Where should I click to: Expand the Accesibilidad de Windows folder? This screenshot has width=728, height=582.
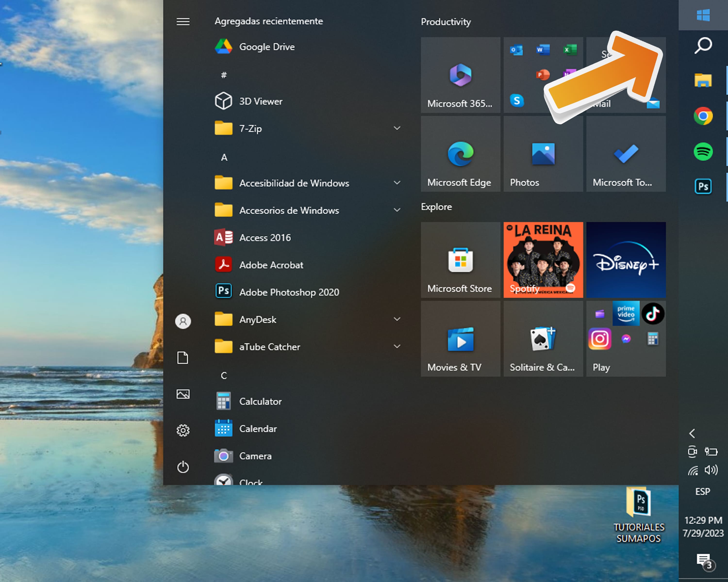pos(397,183)
